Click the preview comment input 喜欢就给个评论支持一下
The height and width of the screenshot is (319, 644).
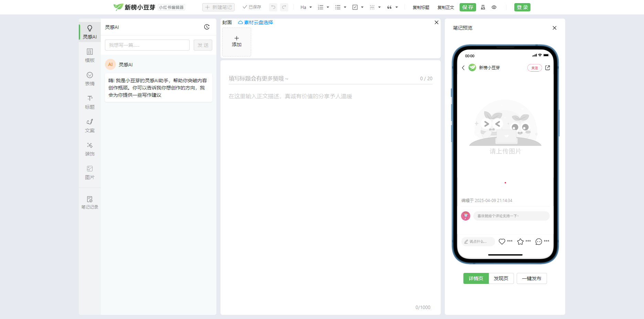click(x=512, y=216)
